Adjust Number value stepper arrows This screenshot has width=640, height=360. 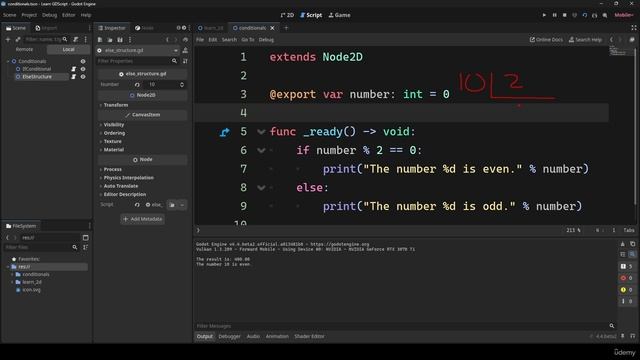click(182, 84)
